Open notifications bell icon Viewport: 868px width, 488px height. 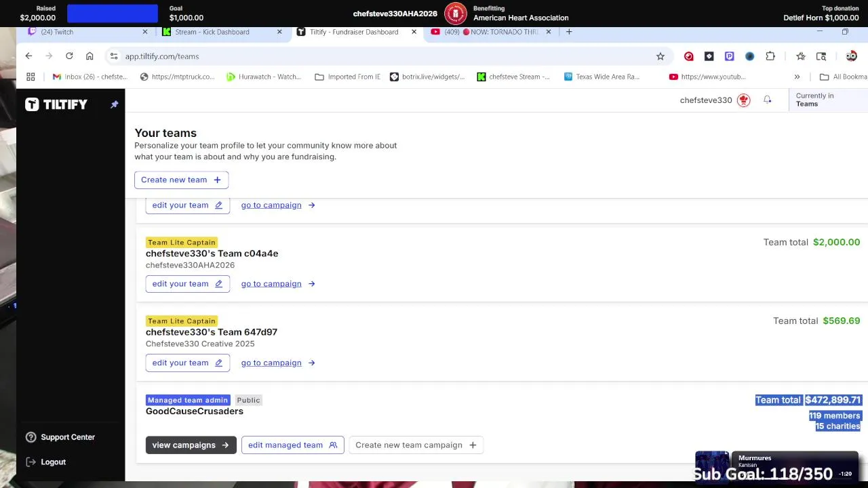tap(768, 100)
